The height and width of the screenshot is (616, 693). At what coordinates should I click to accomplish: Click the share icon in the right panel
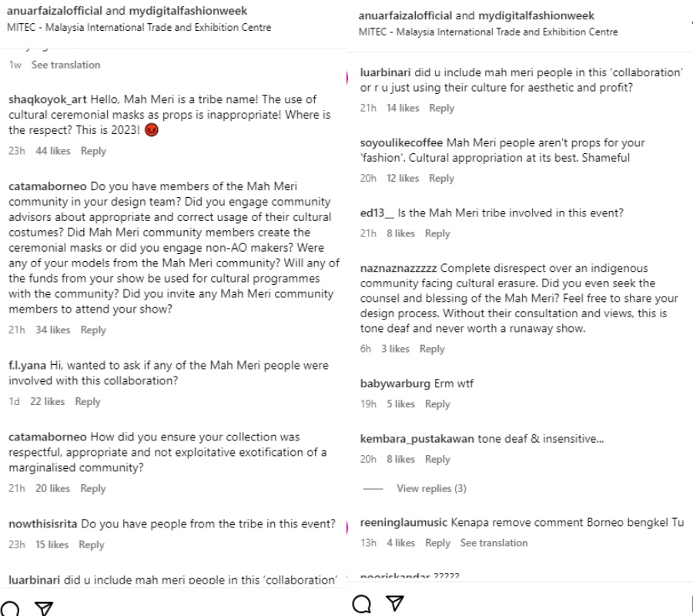click(x=394, y=604)
